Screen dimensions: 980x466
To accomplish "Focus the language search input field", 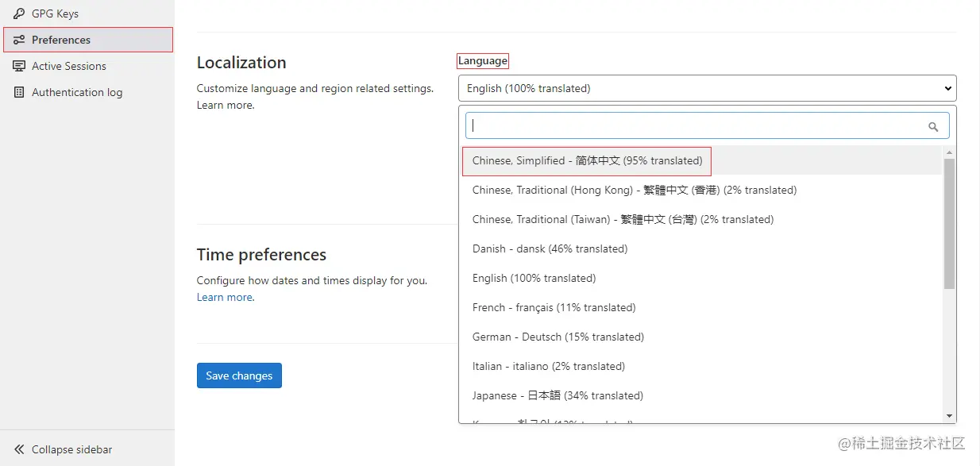I will point(707,125).
